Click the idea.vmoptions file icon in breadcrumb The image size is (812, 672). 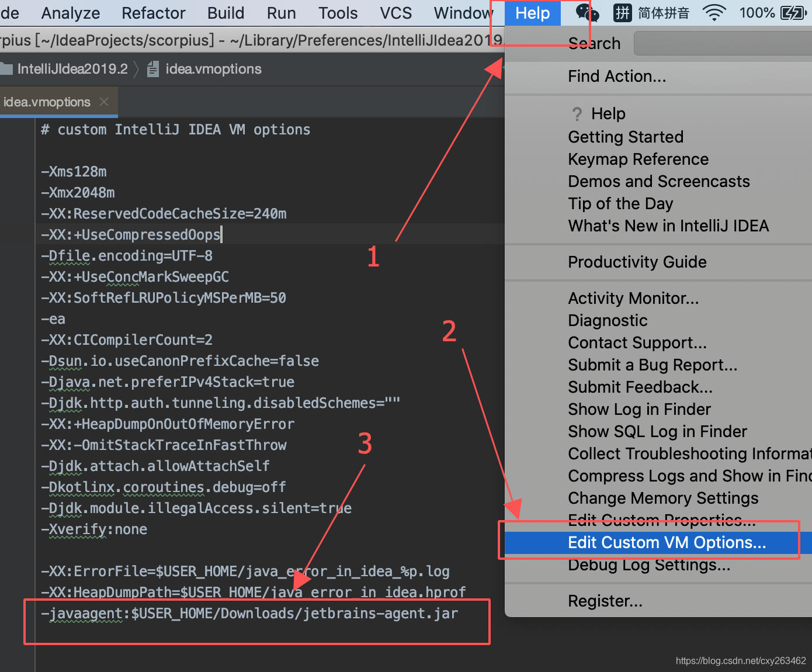(153, 69)
